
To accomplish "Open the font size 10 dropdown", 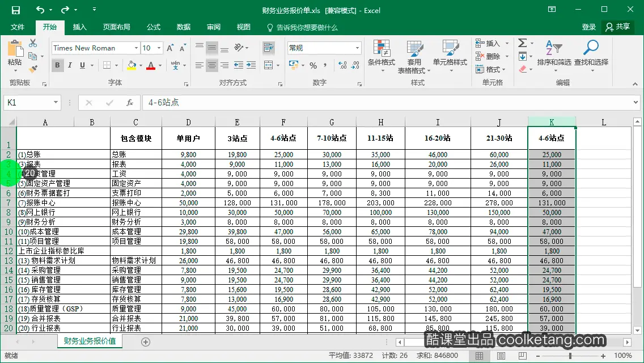I will (159, 48).
